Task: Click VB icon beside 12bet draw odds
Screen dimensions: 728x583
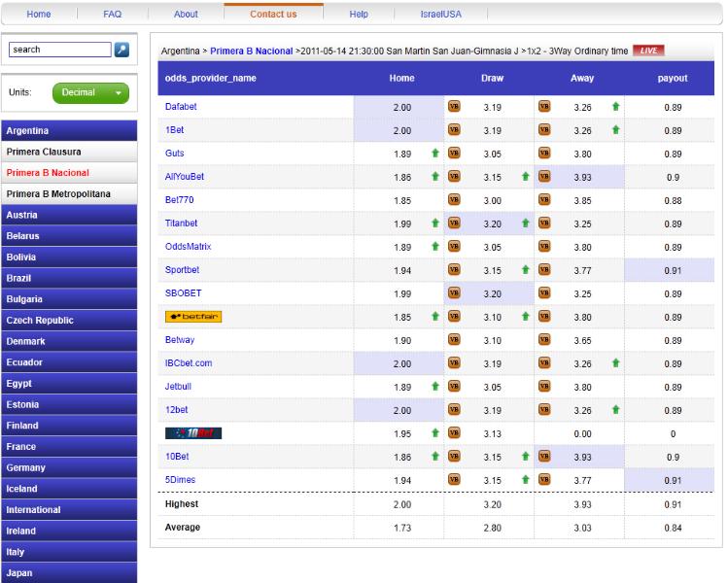Action: [x=454, y=410]
